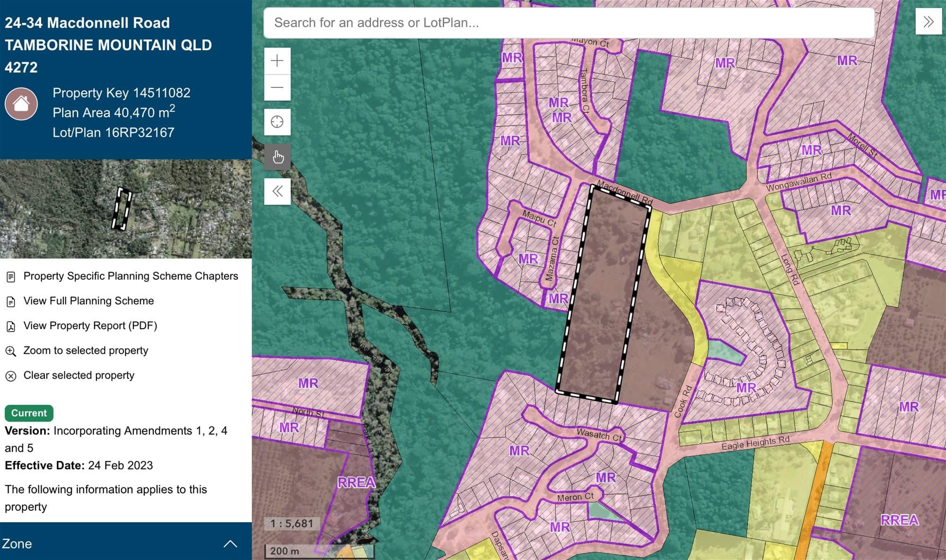Select the hand pointer map tool
The height and width of the screenshot is (560, 946).
tap(277, 157)
